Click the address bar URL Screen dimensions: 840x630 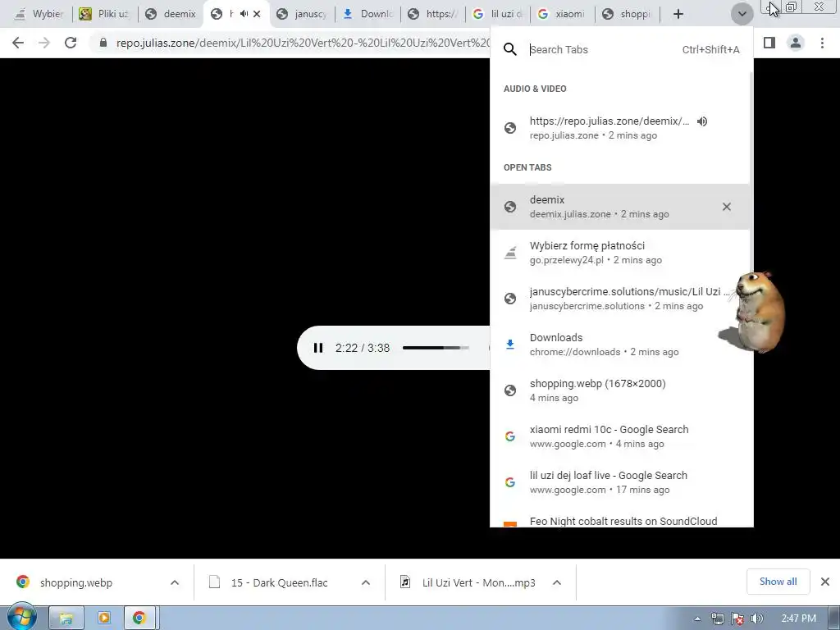pyautogui.click(x=303, y=43)
